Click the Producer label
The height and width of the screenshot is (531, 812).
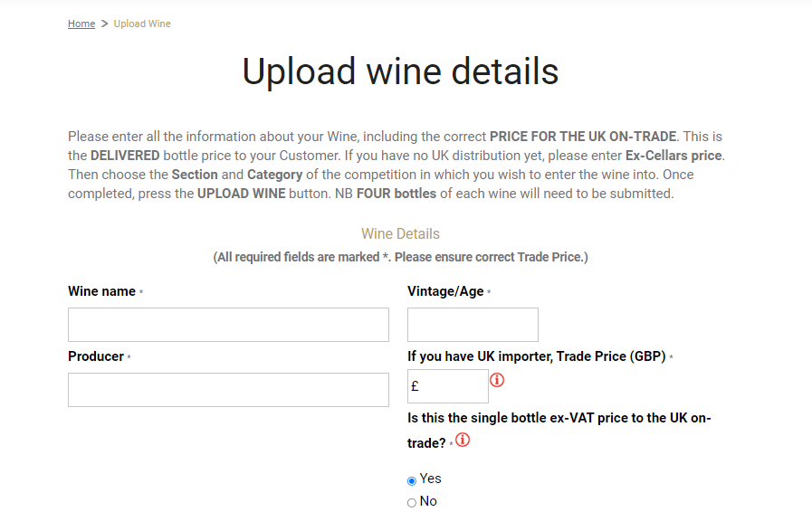point(96,356)
